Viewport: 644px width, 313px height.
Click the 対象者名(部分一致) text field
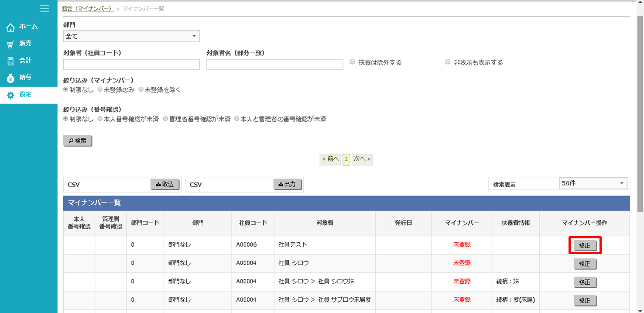coord(274,65)
